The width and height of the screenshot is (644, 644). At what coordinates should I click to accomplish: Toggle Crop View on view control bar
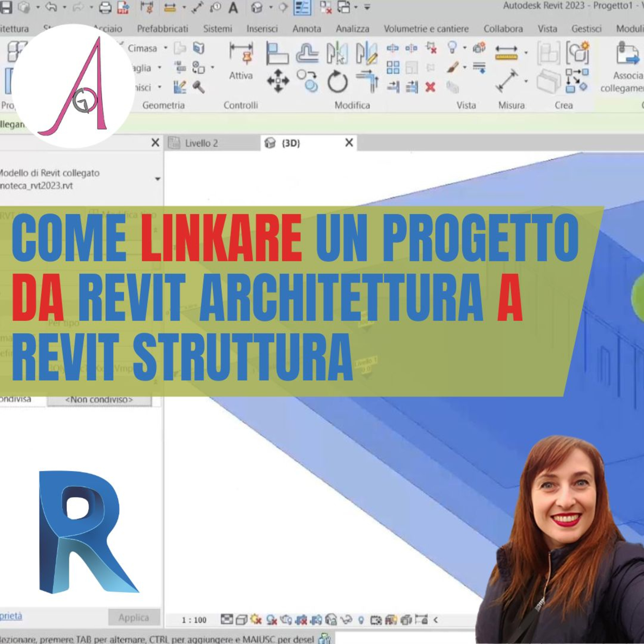tap(301, 620)
